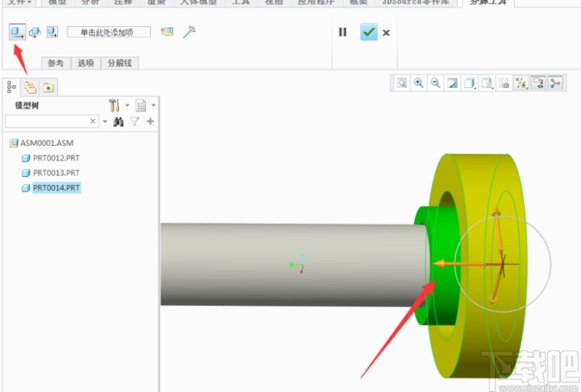Open the 参考 tab

click(x=56, y=63)
